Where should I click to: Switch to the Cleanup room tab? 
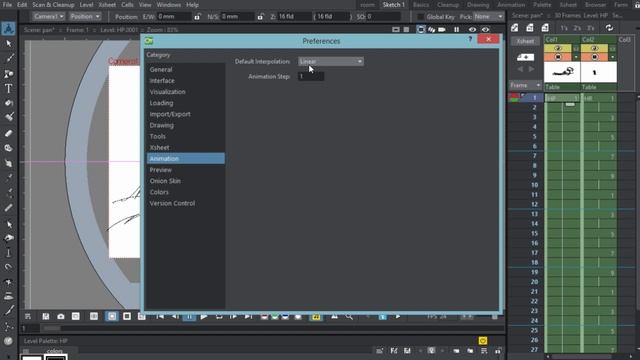pyautogui.click(x=448, y=5)
